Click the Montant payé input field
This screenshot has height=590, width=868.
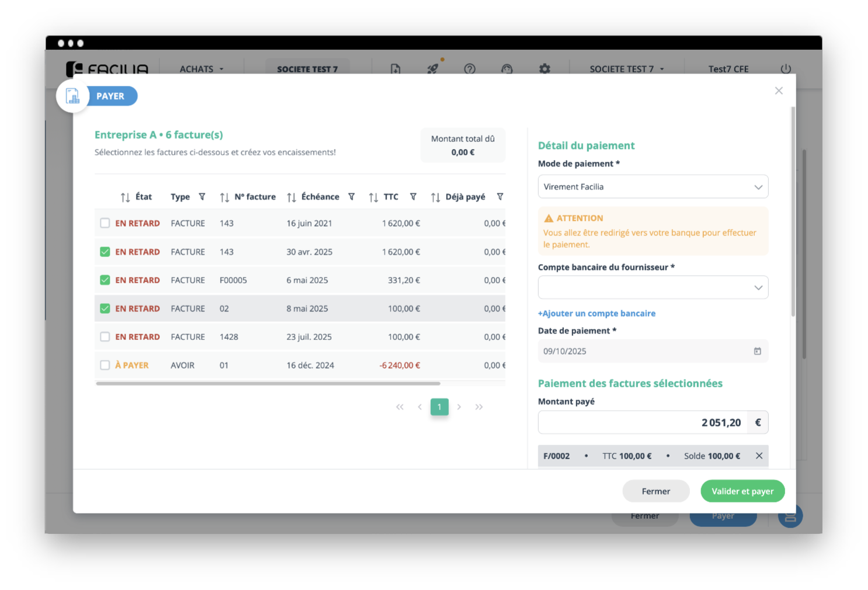point(642,422)
